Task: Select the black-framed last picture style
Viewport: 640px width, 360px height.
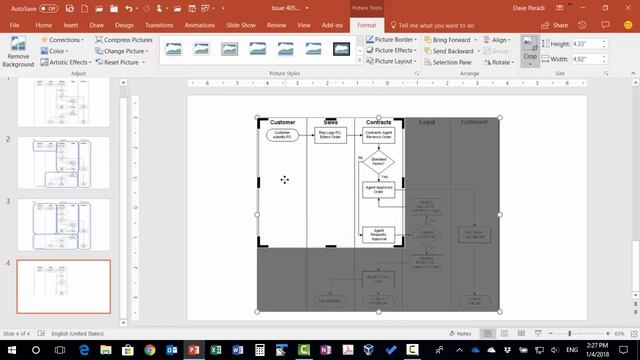Action: click(341, 49)
